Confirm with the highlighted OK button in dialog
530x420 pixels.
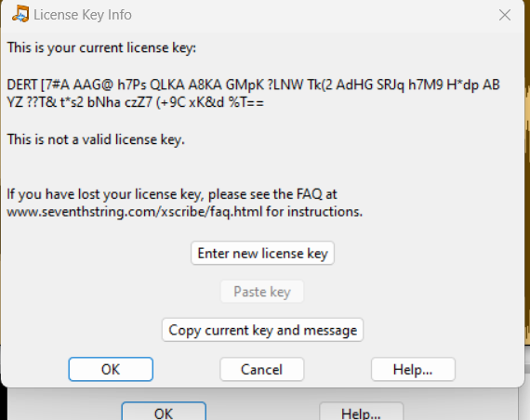[x=111, y=369]
